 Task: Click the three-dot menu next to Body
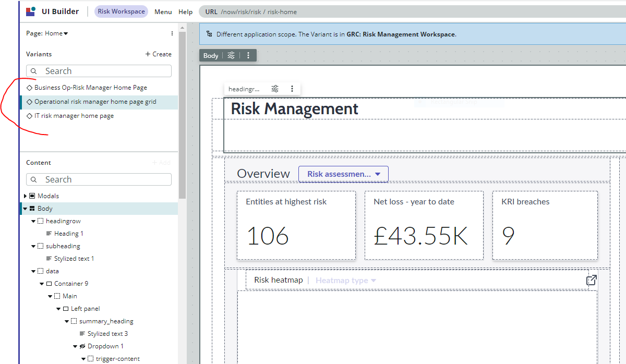click(248, 55)
